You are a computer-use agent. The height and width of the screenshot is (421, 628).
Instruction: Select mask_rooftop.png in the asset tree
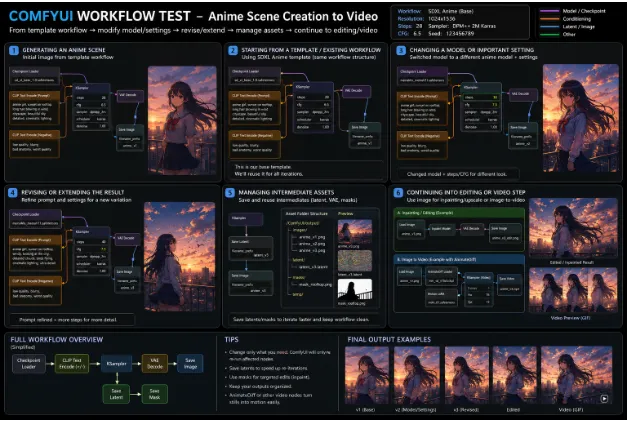coord(315,284)
